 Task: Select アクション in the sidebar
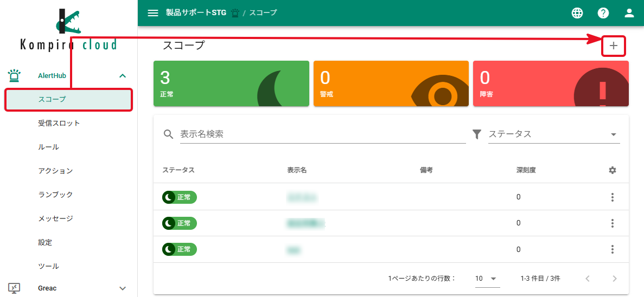coord(55,171)
